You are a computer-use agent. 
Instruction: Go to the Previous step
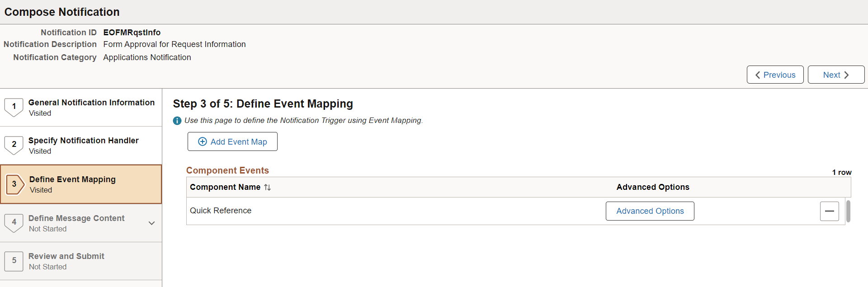point(775,75)
